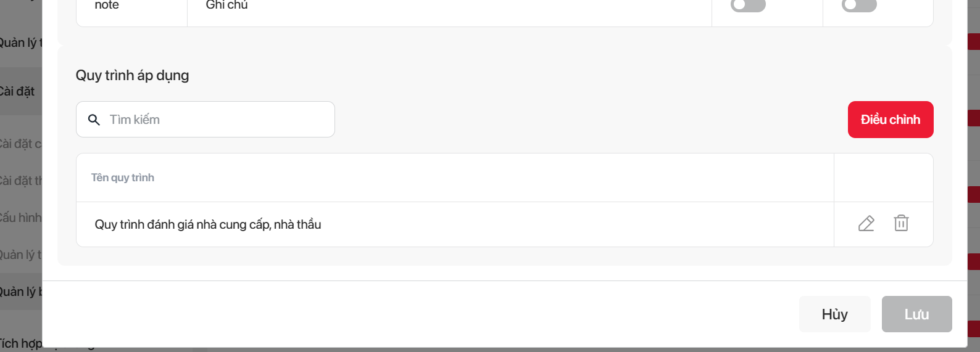Select the Cài đặt c sidebar item
This screenshot has width=980, height=352.
(20, 144)
